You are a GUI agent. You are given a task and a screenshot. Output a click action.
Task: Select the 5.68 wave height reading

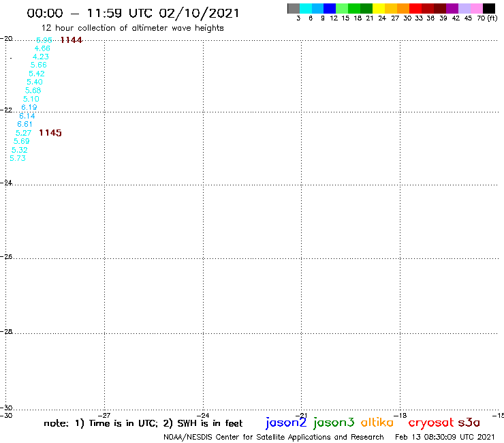(33, 91)
